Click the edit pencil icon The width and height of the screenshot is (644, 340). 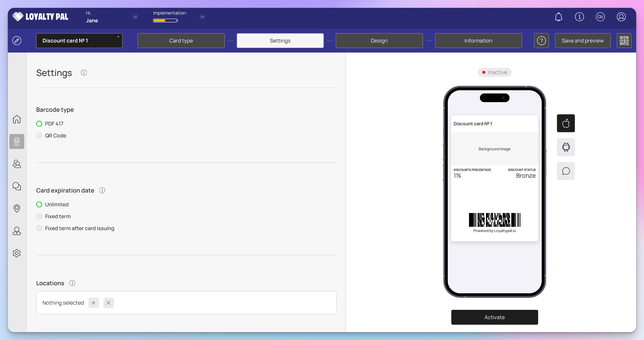click(17, 40)
